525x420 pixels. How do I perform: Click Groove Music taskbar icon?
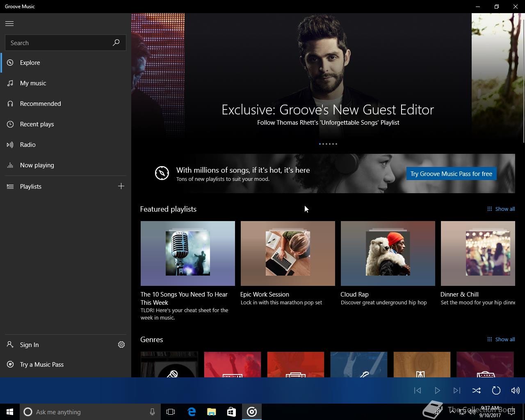coord(252,412)
